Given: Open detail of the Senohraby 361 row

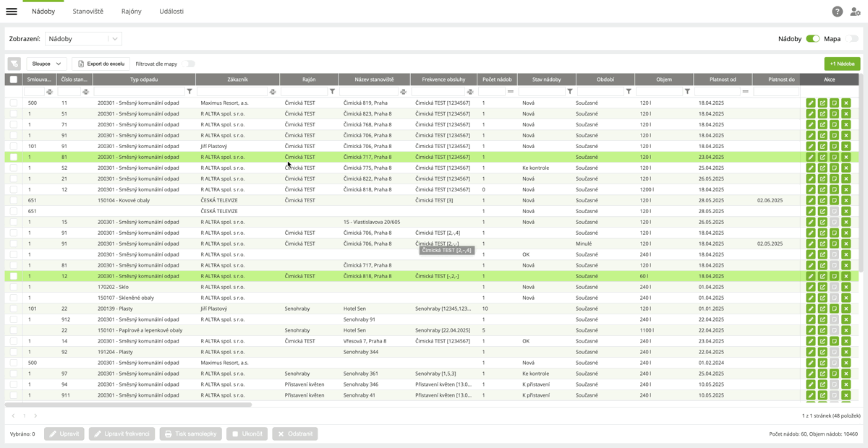Looking at the screenshot, I should pyautogui.click(x=822, y=374).
